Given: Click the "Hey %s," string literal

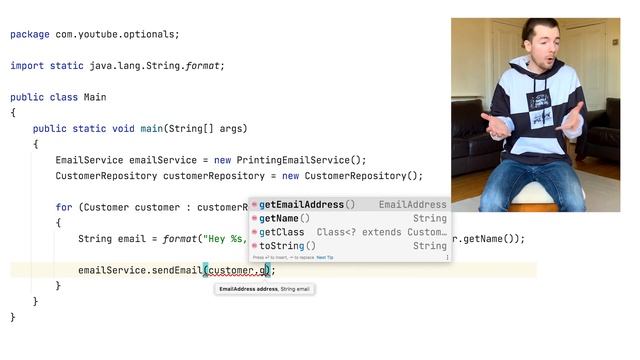Looking at the screenshot, I should (225, 239).
